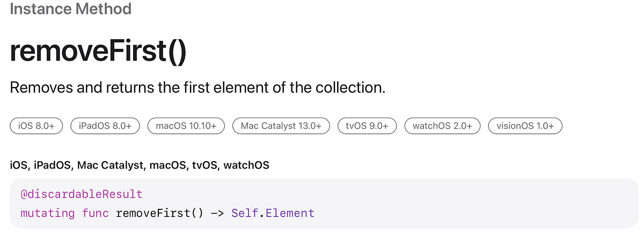This screenshot has height=240, width=644.
Task: Click the watchOS 2.0+ availability badge
Action: [x=442, y=126]
